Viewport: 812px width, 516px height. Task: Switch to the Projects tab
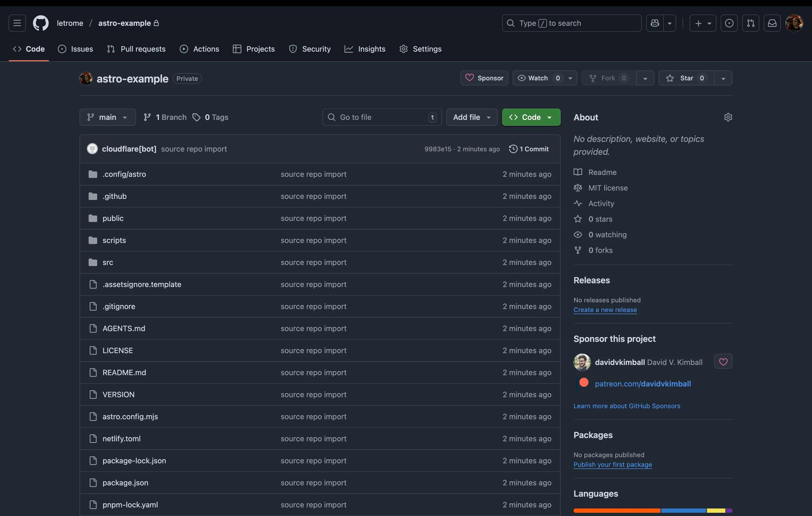pos(254,49)
